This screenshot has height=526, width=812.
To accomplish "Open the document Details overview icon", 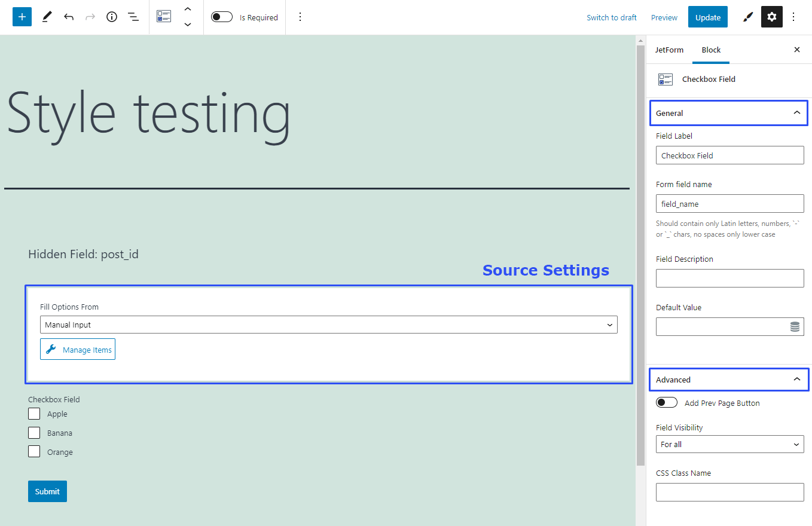I will [x=111, y=17].
